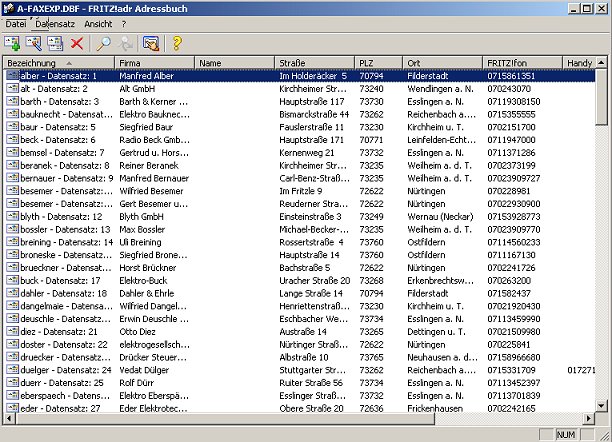Viewport: 612px width, 442px height.
Task: Sort by Firma column header
Action: (155, 63)
